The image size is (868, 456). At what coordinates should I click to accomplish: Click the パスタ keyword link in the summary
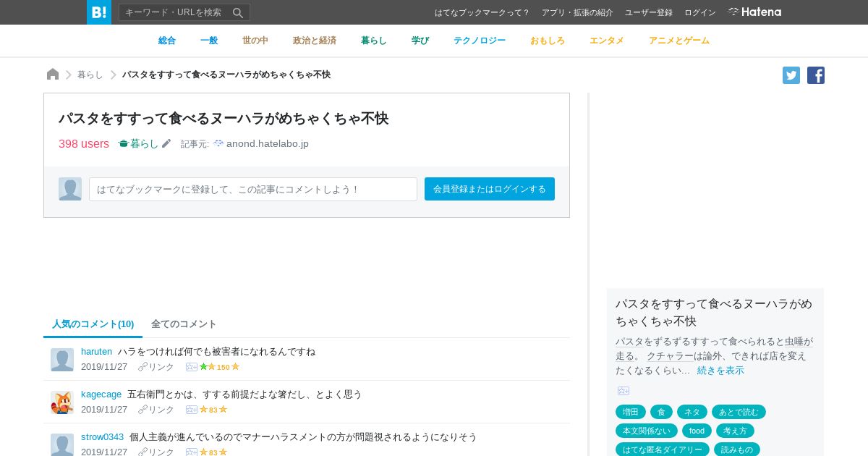click(x=630, y=341)
